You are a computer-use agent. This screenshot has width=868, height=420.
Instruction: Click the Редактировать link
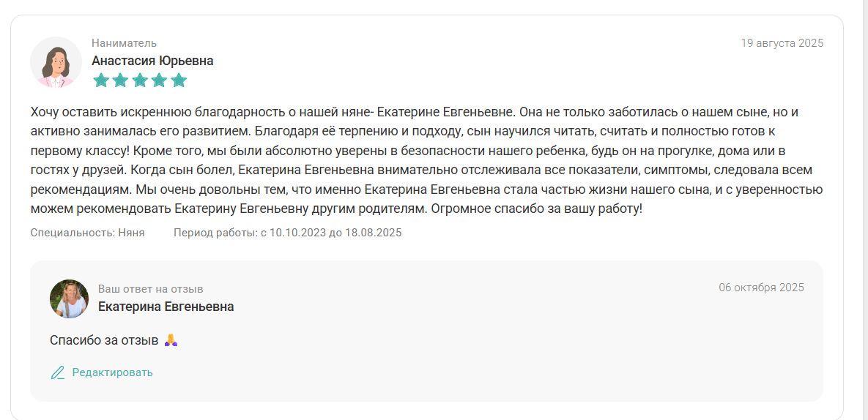coord(112,372)
